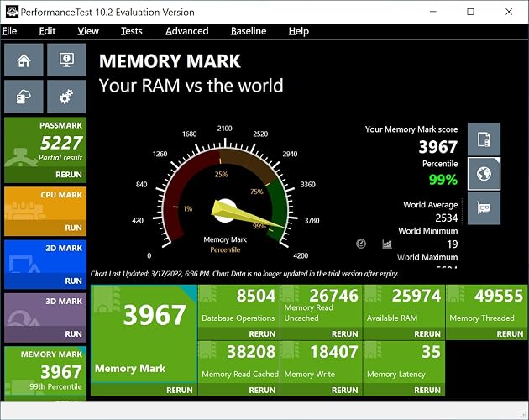Click the Memory Write 18407 score

coord(334,352)
